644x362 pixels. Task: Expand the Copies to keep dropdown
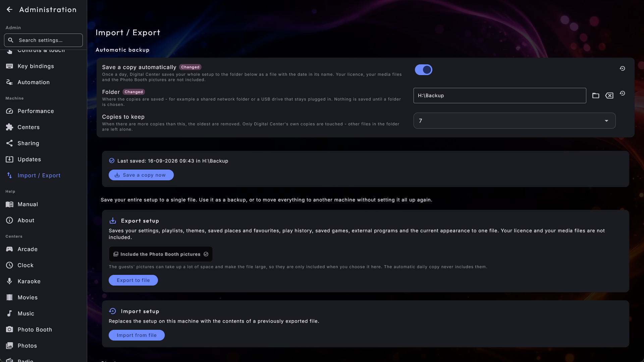[x=515, y=121]
